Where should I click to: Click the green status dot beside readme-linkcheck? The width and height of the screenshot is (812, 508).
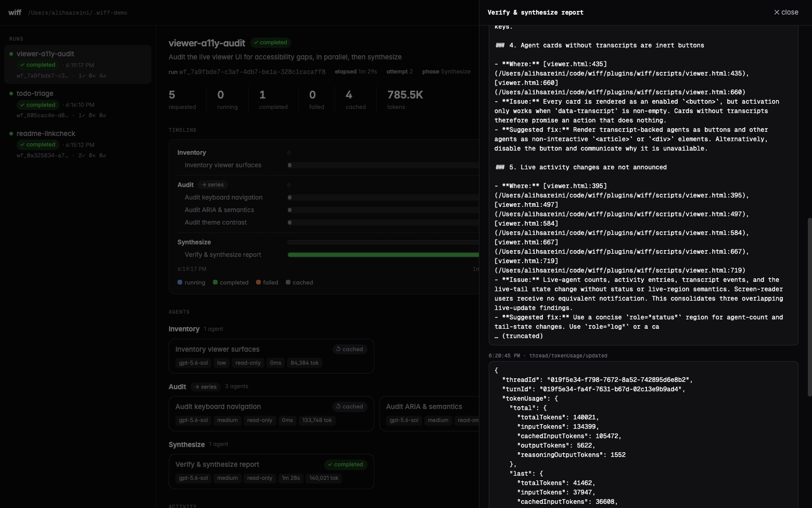11,134
